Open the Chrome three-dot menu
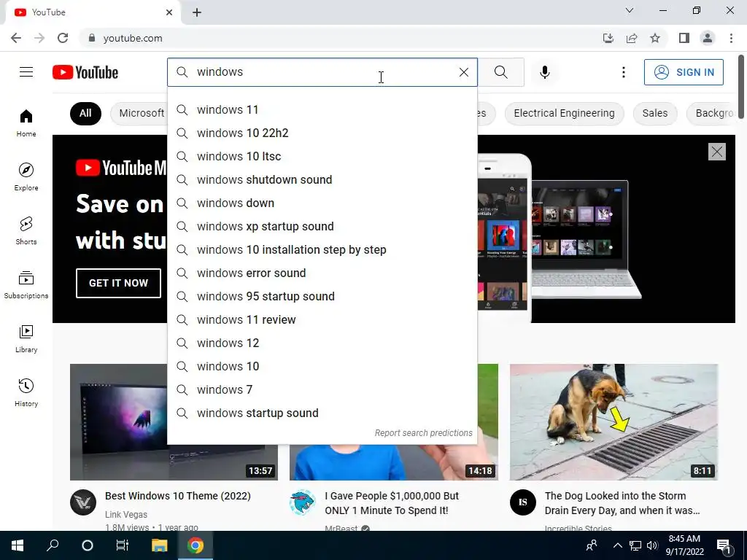Image resolution: width=747 pixels, height=560 pixels. coord(731,38)
